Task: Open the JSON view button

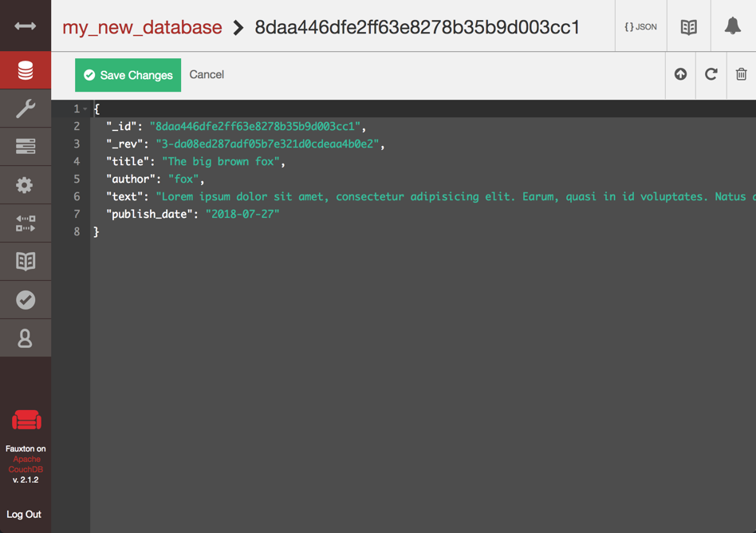Action: pyautogui.click(x=640, y=27)
